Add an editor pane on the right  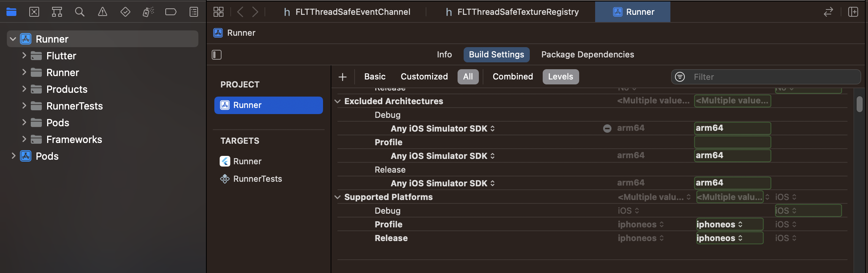pyautogui.click(x=853, y=12)
